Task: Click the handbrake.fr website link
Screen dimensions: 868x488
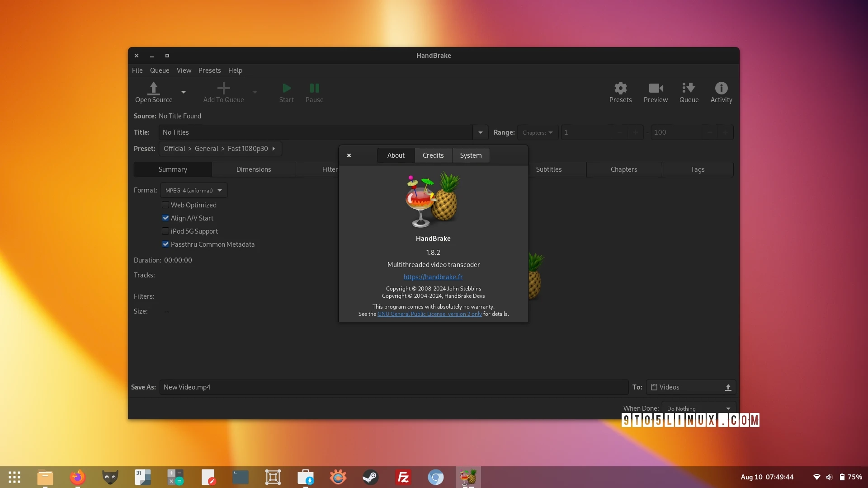Action: (434, 277)
